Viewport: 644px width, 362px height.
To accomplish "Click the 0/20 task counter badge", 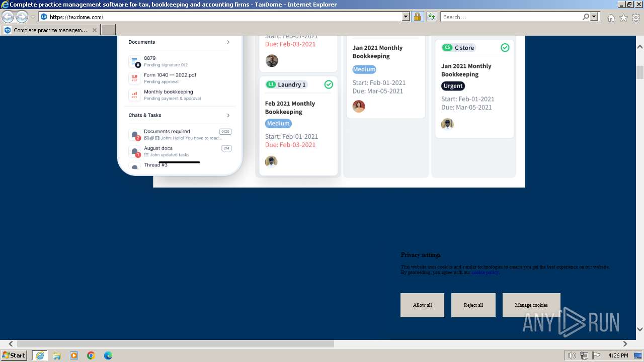I will [x=225, y=132].
